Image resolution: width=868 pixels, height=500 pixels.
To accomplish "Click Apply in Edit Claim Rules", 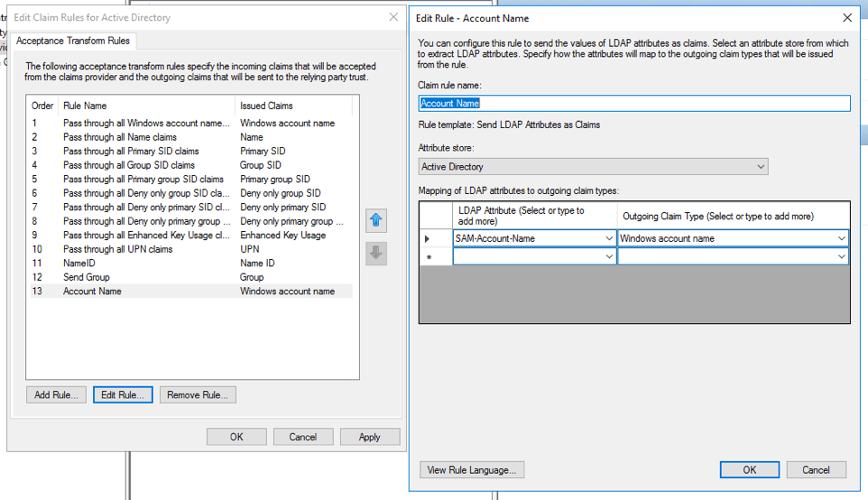I will point(370,437).
